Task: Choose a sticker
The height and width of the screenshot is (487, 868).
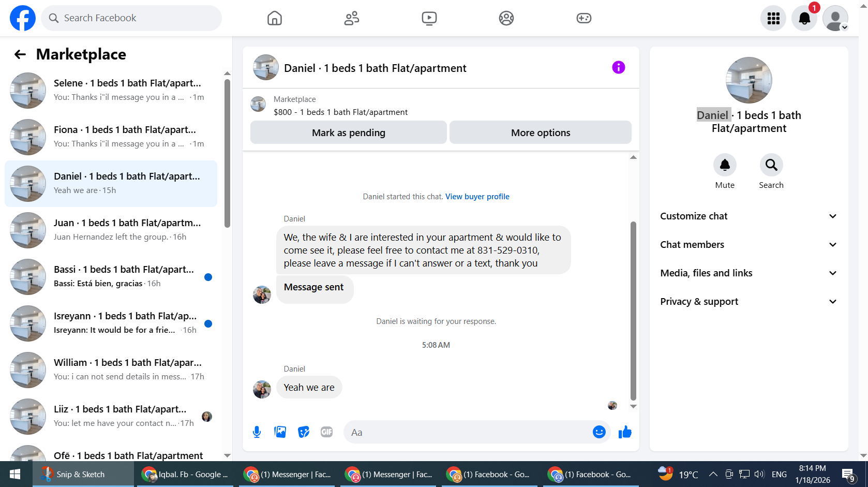Action: coord(304,432)
